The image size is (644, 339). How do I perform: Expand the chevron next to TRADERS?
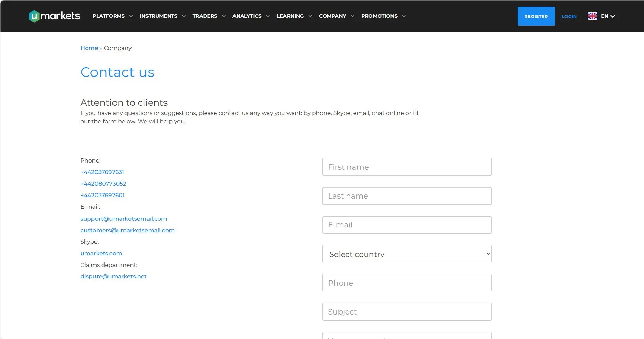coord(224,16)
